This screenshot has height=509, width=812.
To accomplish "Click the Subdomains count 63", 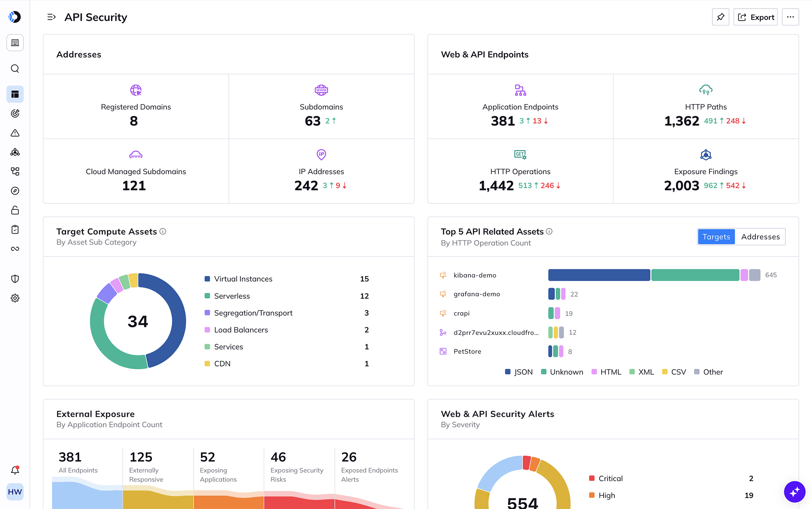I will (312, 121).
